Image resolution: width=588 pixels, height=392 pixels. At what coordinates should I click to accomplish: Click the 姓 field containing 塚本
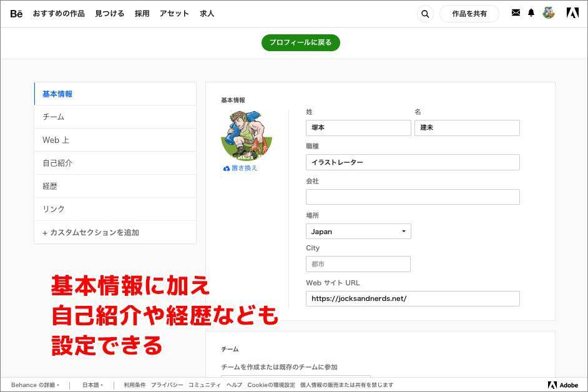(358, 128)
